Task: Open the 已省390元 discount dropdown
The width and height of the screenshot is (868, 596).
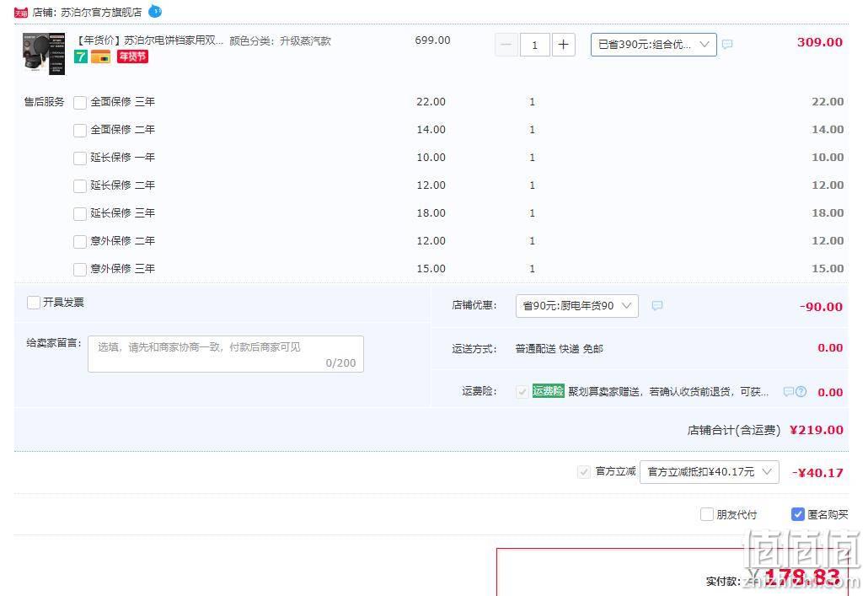Action: pos(654,45)
